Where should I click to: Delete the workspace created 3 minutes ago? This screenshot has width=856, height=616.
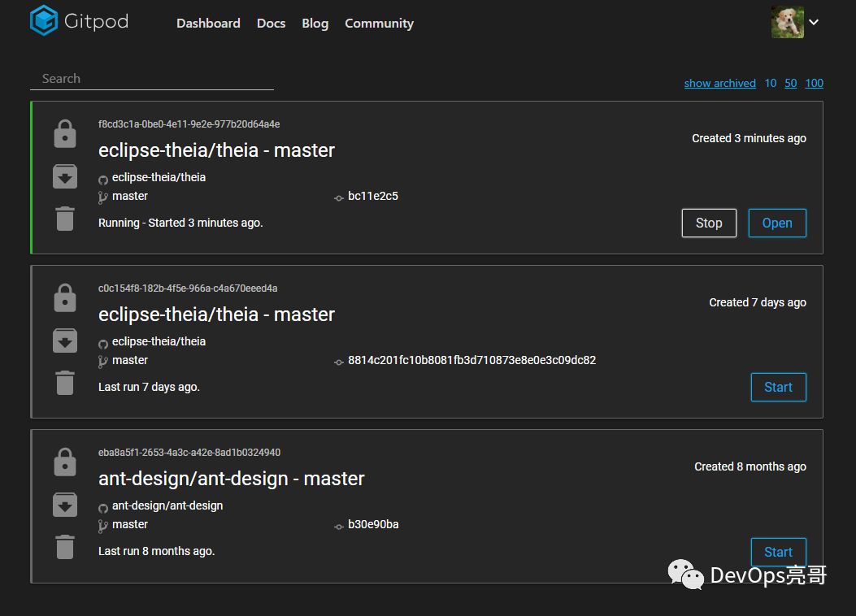point(65,219)
